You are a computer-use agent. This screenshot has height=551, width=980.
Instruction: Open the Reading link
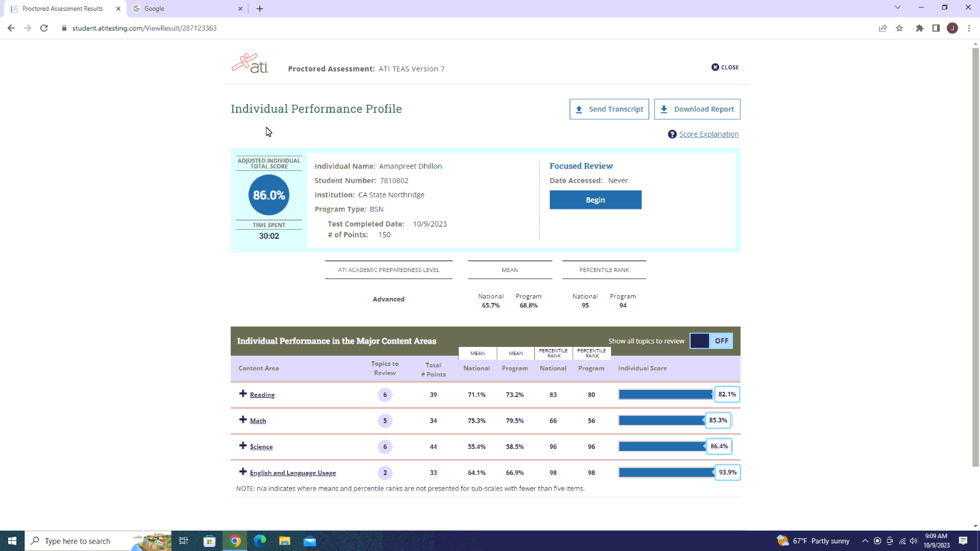(x=262, y=395)
